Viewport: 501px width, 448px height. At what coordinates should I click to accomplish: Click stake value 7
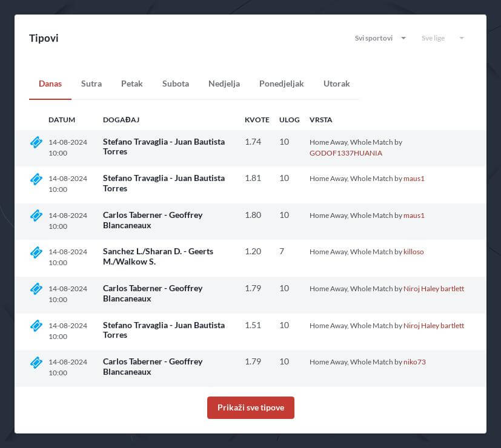click(282, 252)
